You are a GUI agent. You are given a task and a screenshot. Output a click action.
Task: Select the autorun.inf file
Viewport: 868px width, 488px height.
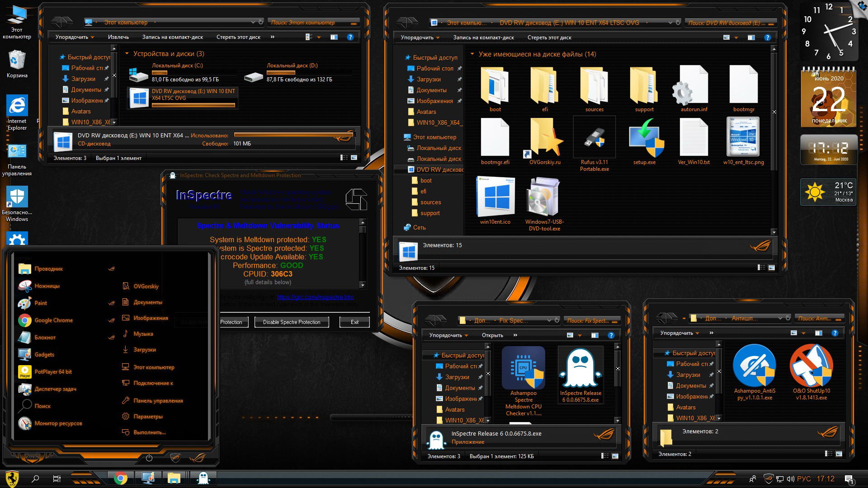click(693, 89)
